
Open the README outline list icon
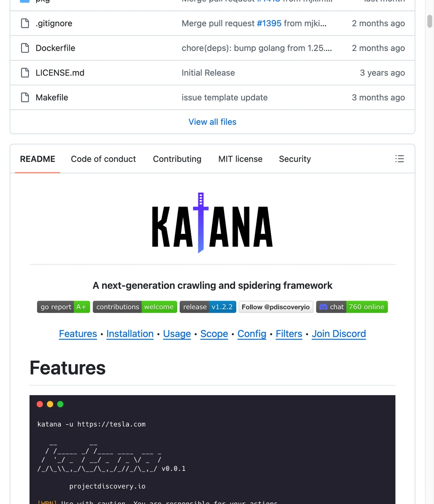tap(399, 159)
